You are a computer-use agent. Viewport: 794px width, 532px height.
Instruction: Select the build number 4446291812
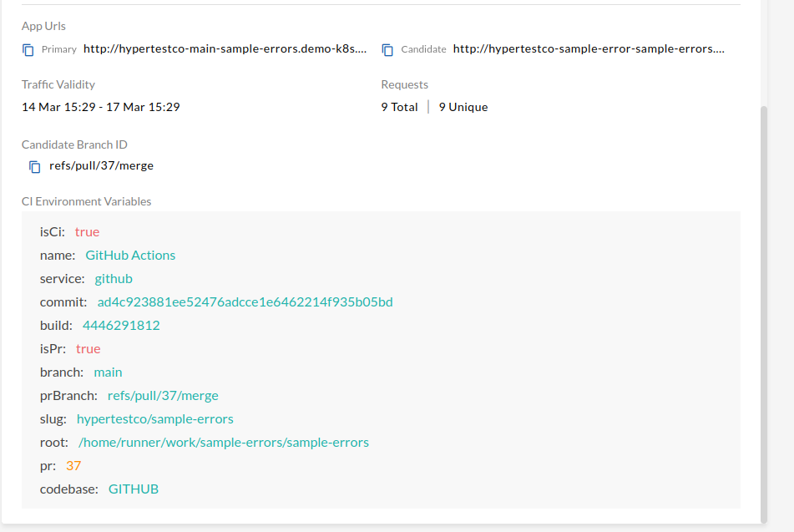121,325
